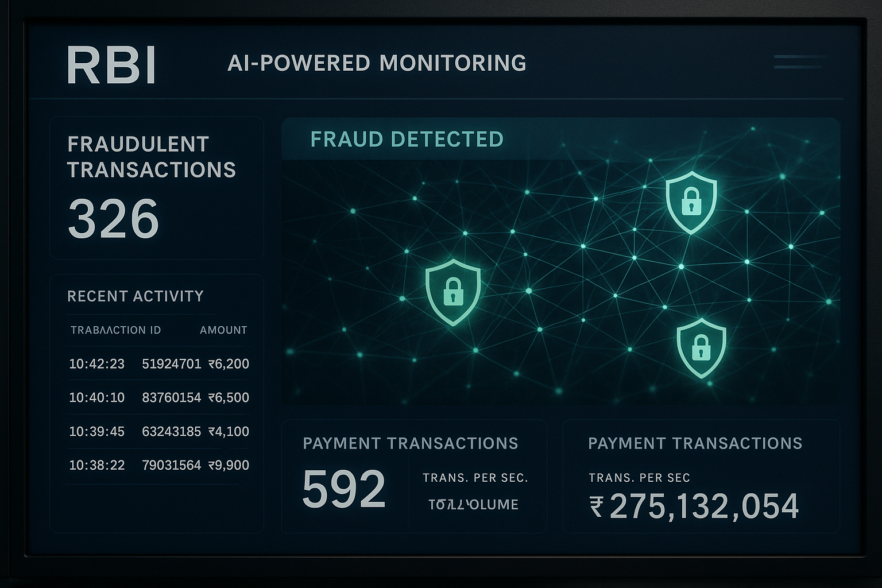Select the Total Volume label
Screen dimensions: 882x588
[x=474, y=505]
